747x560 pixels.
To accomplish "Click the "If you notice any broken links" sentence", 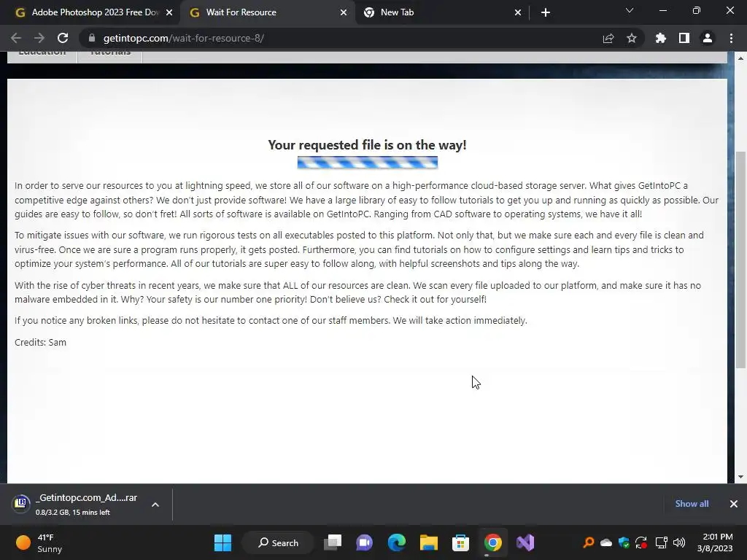I will click(x=271, y=321).
